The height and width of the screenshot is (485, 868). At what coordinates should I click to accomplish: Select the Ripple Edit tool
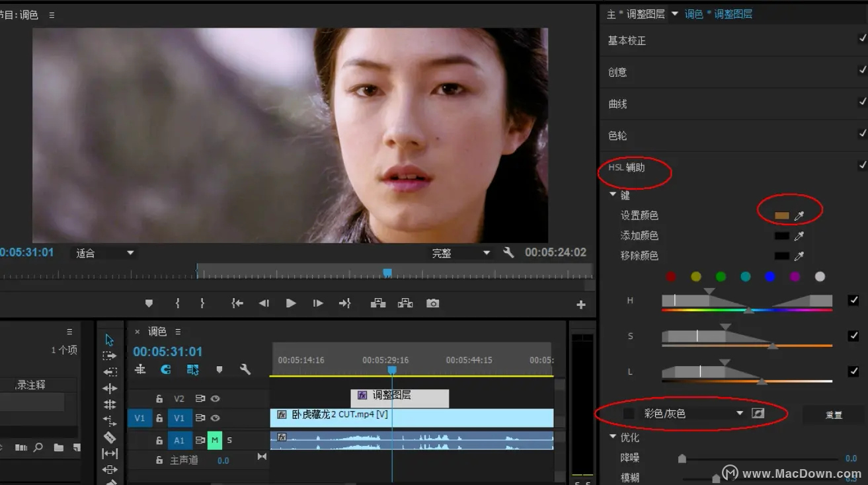pyautogui.click(x=110, y=389)
